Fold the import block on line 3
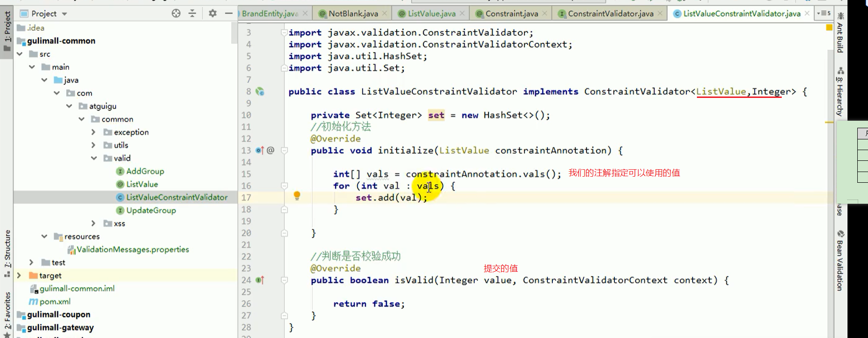The height and width of the screenshot is (338, 868). (x=284, y=33)
